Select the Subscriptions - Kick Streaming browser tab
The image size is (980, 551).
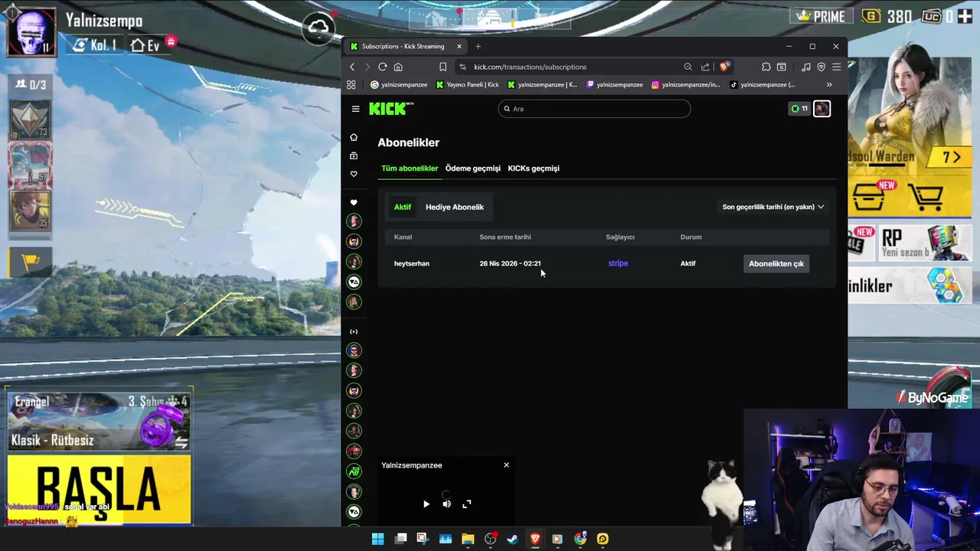[x=404, y=47]
